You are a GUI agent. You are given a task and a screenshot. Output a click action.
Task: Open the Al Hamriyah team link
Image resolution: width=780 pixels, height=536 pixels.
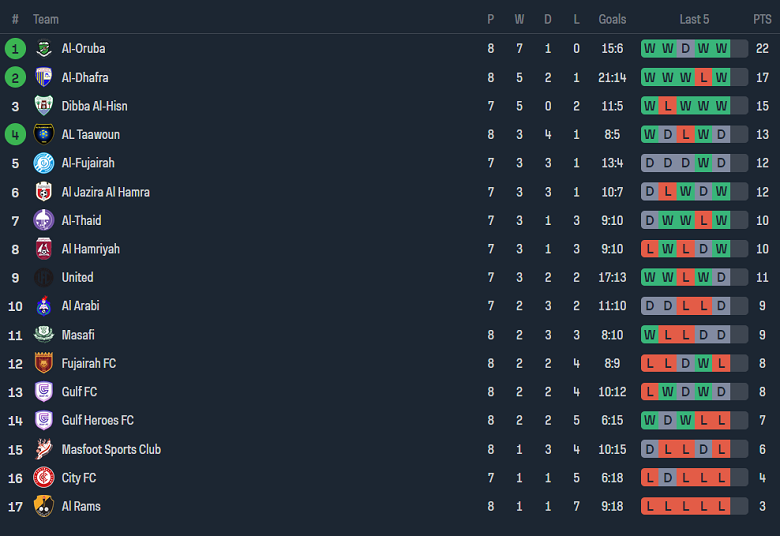pos(90,249)
